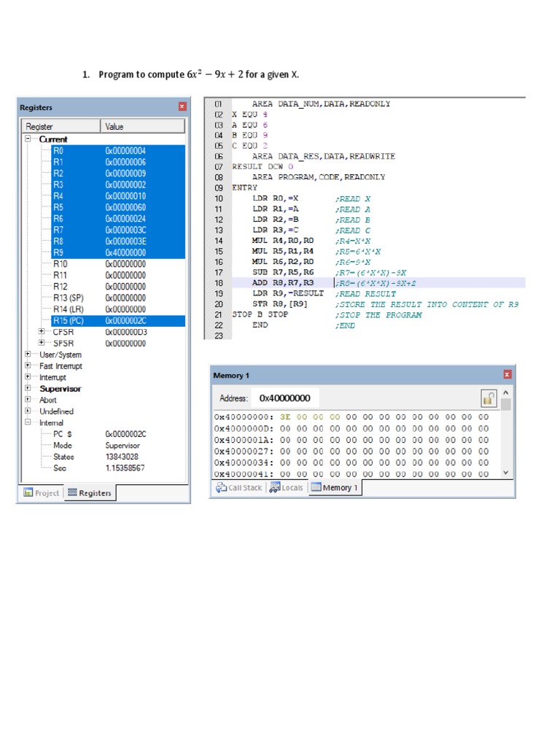Viewport: 560px width, 747px height.
Task: Toggle the memory lock icon
Action: (x=488, y=398)
